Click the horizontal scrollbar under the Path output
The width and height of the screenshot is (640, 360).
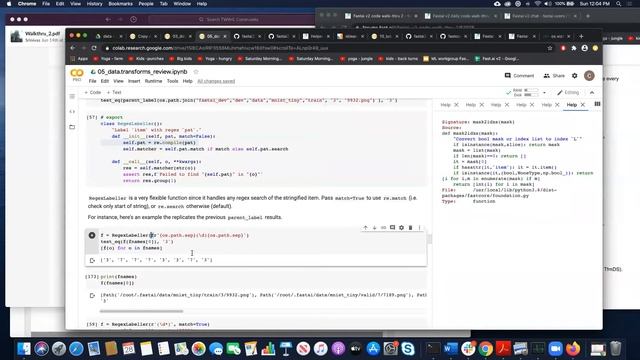pos(142,311)
